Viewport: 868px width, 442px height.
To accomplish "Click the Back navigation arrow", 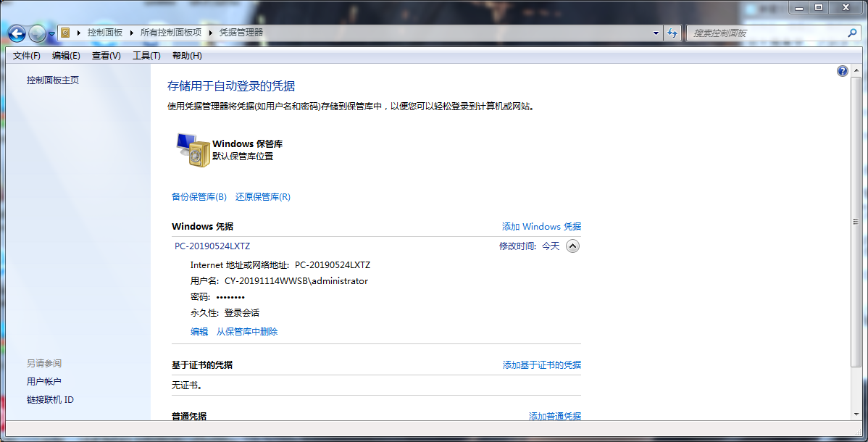I will pos(17,34).
